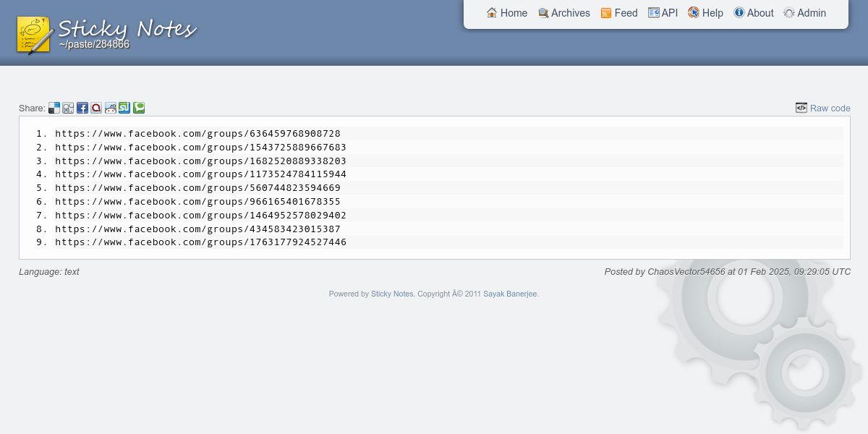Open the Help page
The width and height of the screenshot is (868, 434).
coord(705,13)
